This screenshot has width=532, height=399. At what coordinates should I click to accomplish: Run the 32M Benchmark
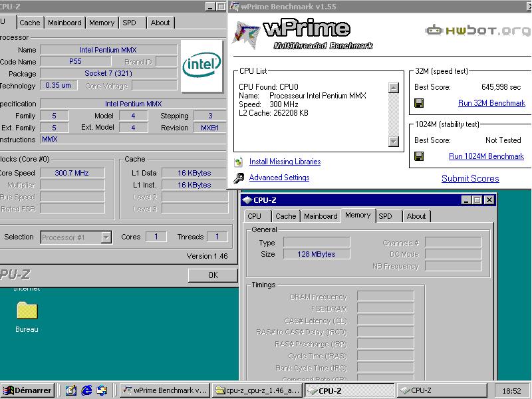(x=491, y=103)
